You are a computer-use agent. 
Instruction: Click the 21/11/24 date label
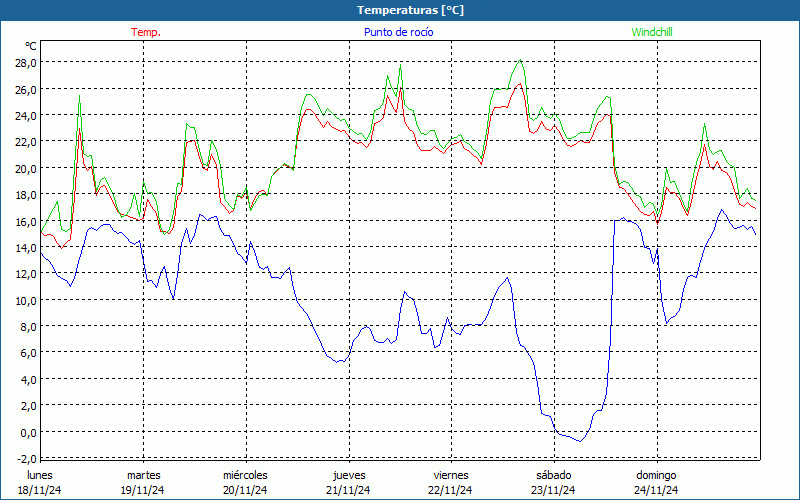(x=348, y=490)
